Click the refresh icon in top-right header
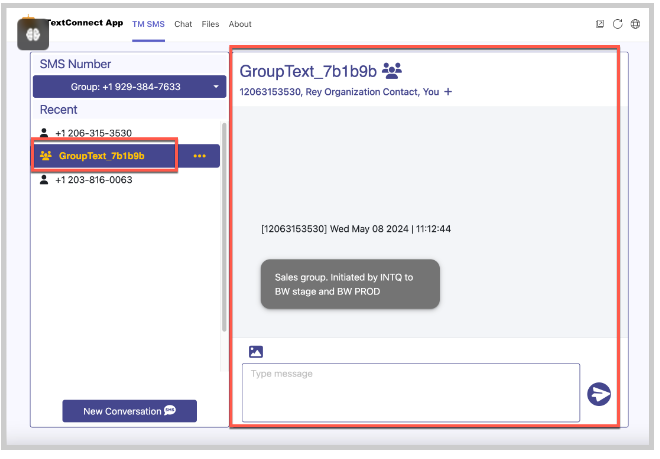Image resolution: width=660 pixels, height=459 pixels. point(617,24)
